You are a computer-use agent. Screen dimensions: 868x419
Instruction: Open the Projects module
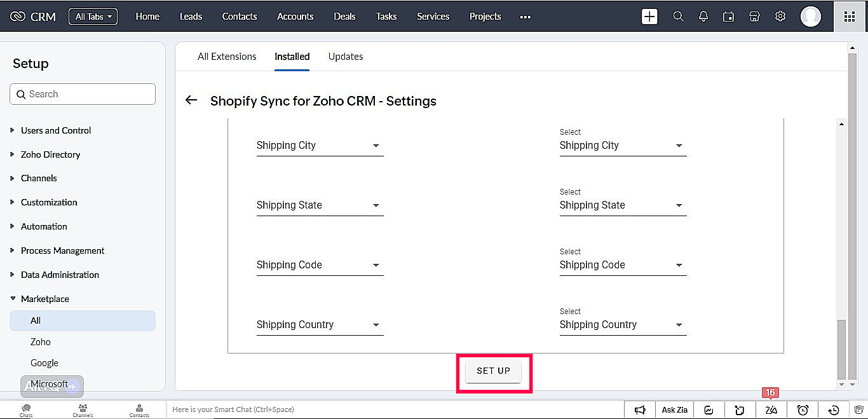point(485,17)
